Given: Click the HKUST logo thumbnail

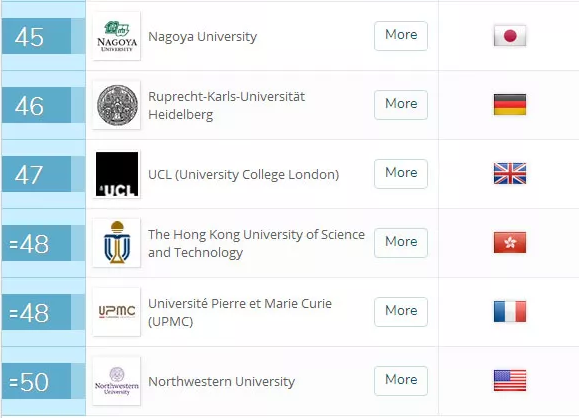Looking at the screenshot, I should point(117,243).
